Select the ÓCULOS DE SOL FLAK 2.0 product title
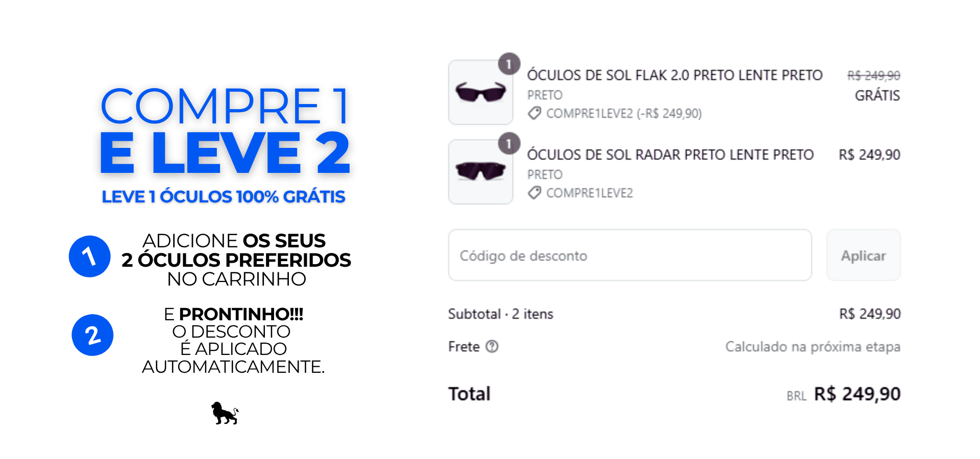The image size is (980, 459). (x=675, y=75)
